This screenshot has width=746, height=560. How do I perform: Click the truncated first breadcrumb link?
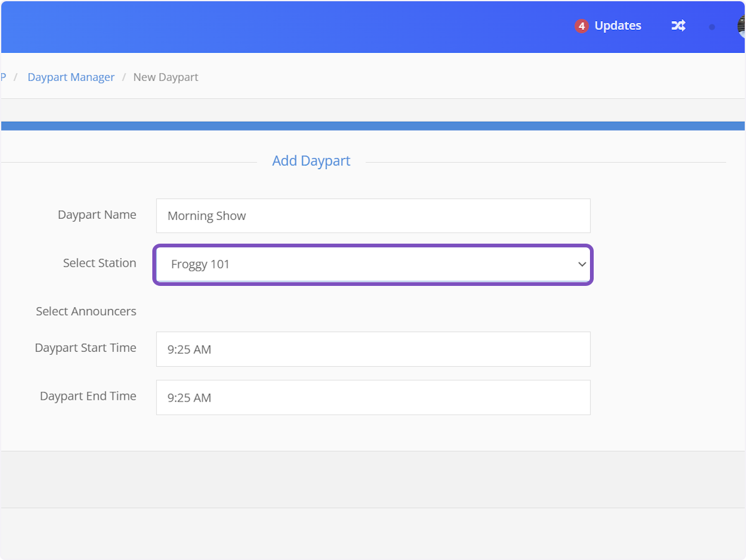[x=3, y=77]
